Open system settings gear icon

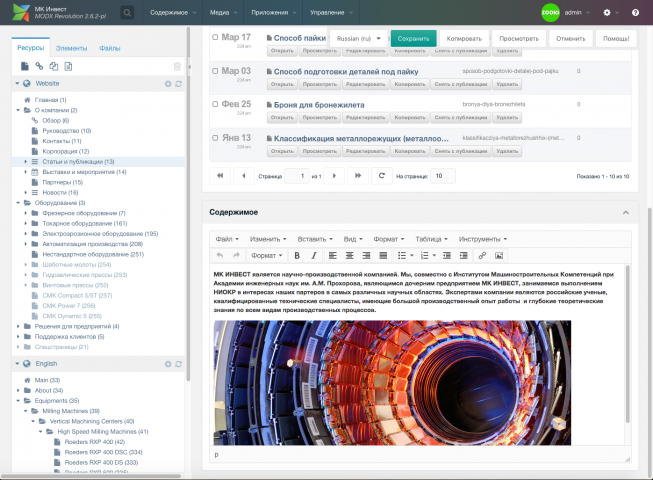point(607,12)
